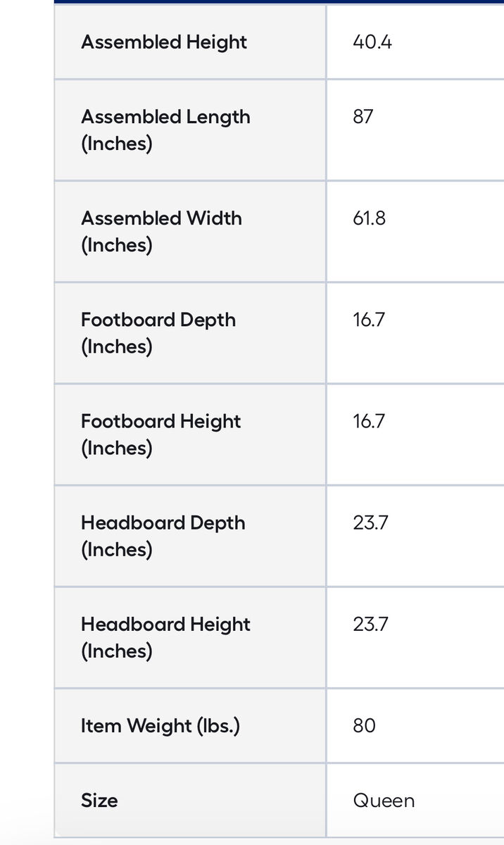Click the Headboard Depth label text

coord(163,522)
